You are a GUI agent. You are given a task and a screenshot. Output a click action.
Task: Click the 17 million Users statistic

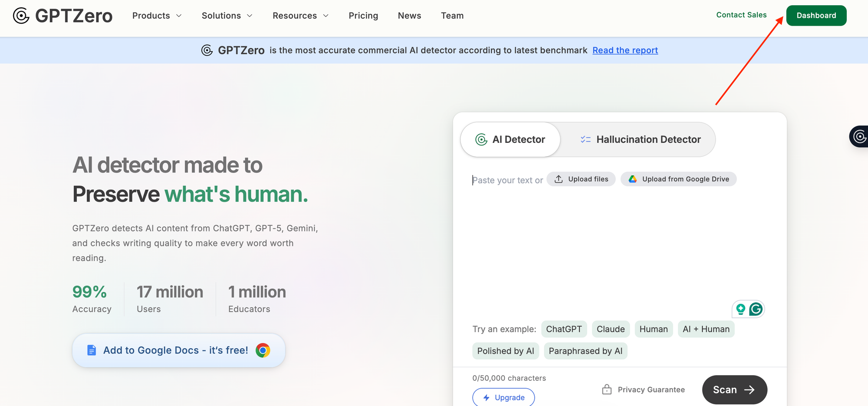(x=170, y=299)
